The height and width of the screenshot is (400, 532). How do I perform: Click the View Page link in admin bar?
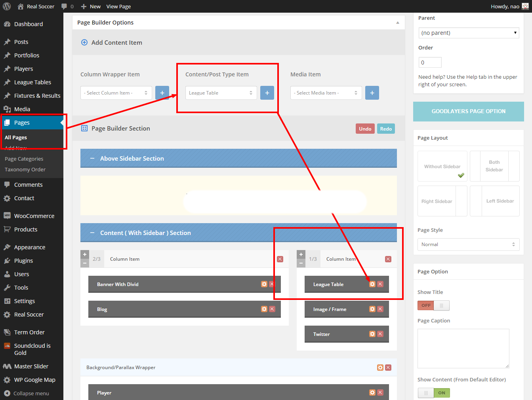point(118,6)
